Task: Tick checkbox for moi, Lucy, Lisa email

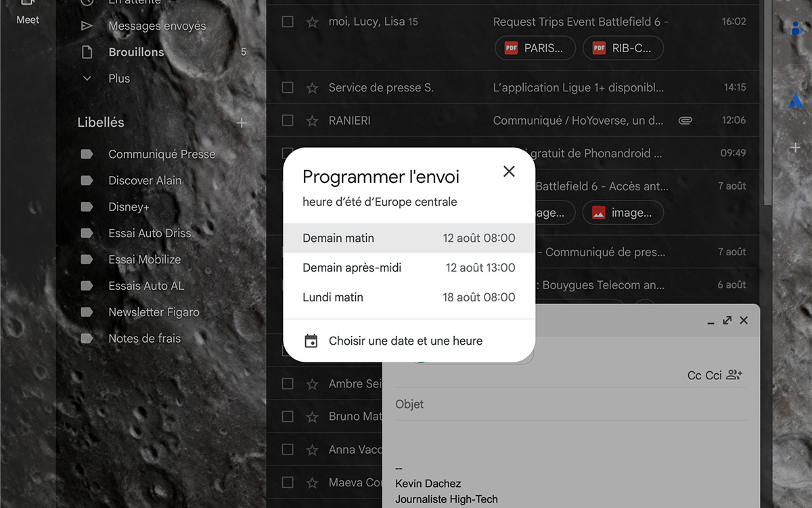Action: coord(288,22)
